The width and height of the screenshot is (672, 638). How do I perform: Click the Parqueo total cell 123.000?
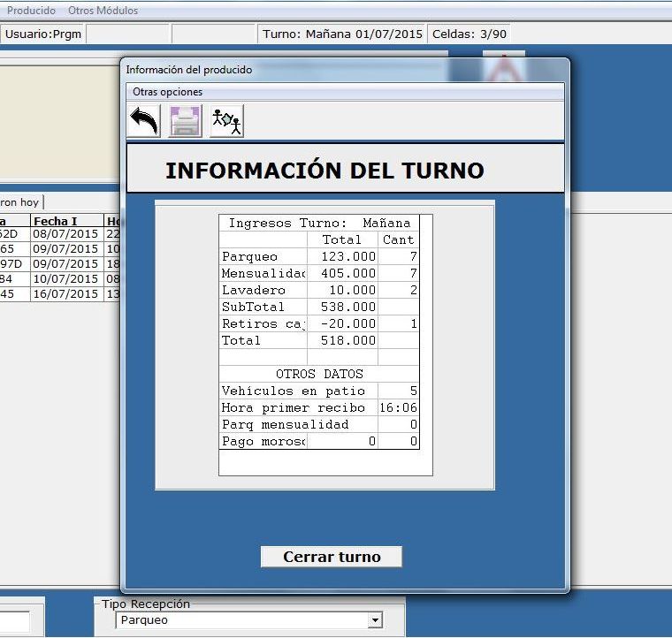pos(343,257)
